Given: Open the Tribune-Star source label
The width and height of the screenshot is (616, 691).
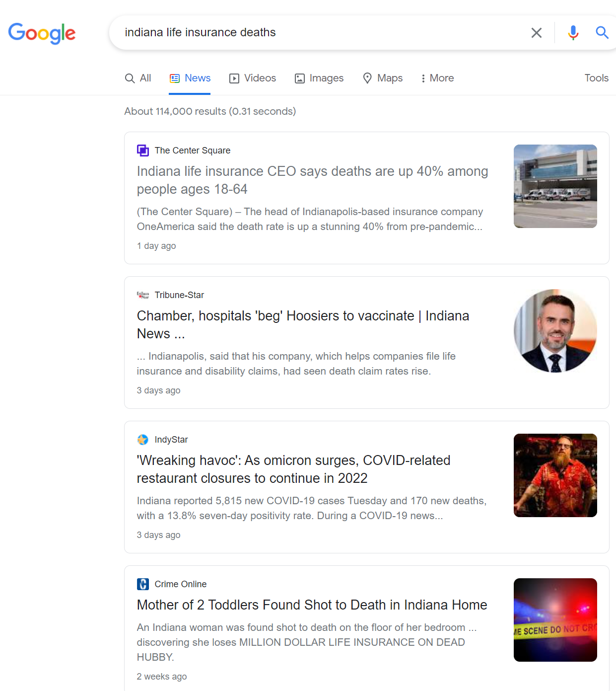Looking at the screenshot, I should [179, 295].
